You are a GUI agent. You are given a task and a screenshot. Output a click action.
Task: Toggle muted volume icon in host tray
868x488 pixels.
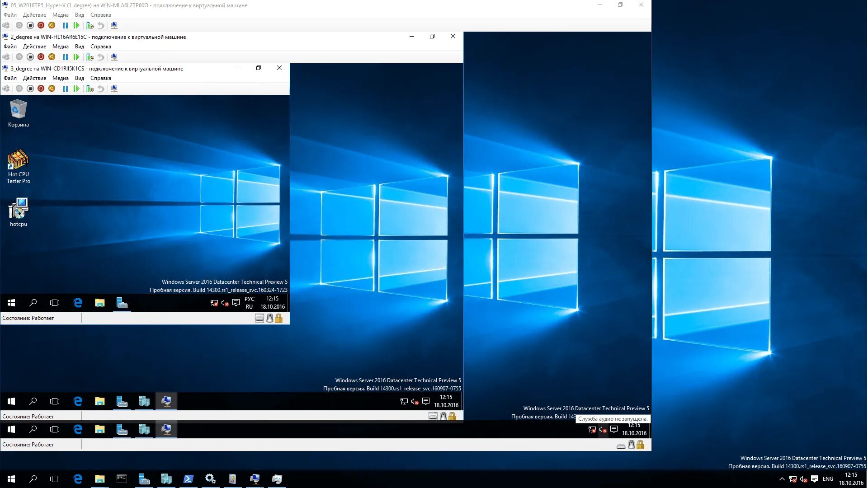click(803, 479)
